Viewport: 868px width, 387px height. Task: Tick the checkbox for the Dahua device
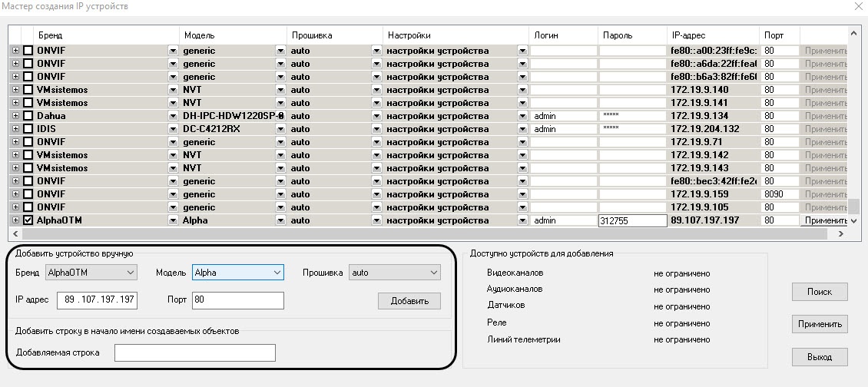tap(28, 116)
